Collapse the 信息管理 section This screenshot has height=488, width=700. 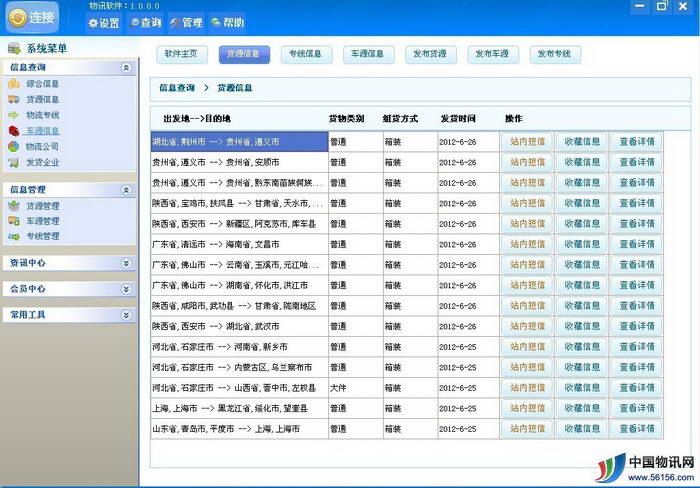coord(126,190)
